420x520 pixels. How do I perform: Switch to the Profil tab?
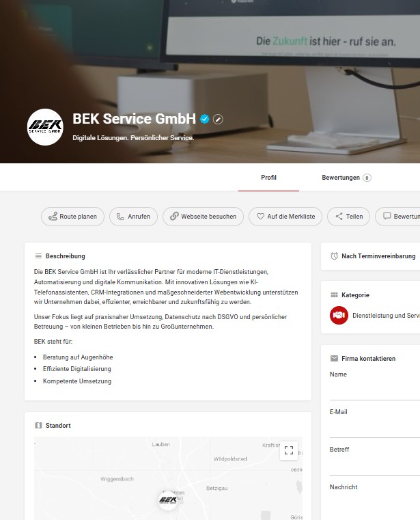pos(268,178)
